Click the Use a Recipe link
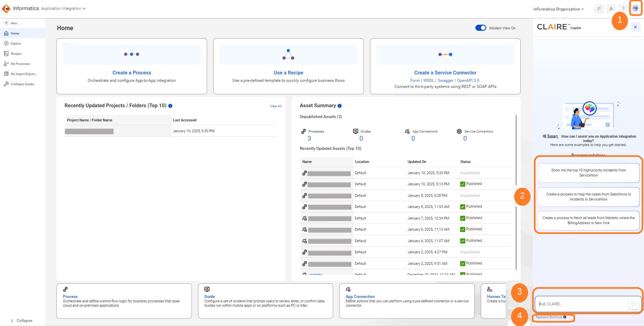The image size is (644, 326). coord(289,73)
